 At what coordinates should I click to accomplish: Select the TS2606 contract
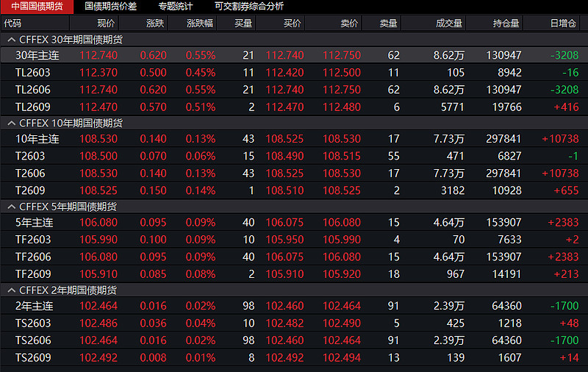coord(294,340)
